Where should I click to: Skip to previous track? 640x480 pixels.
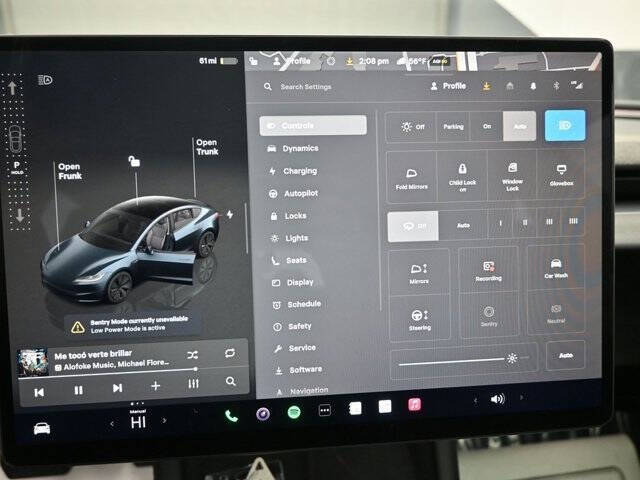[39, 392]
